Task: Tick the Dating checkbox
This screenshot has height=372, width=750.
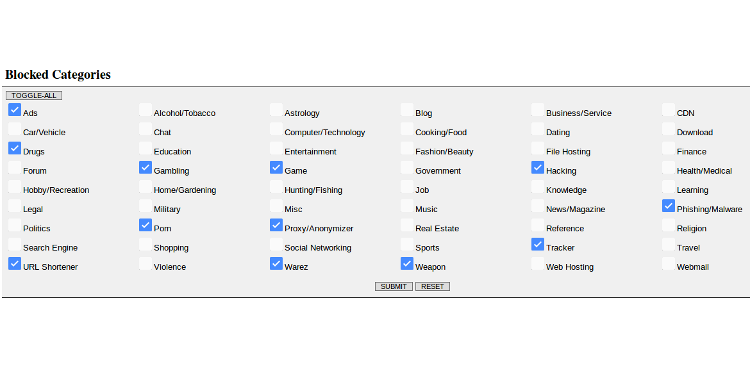Action: (x=538, y=129)
